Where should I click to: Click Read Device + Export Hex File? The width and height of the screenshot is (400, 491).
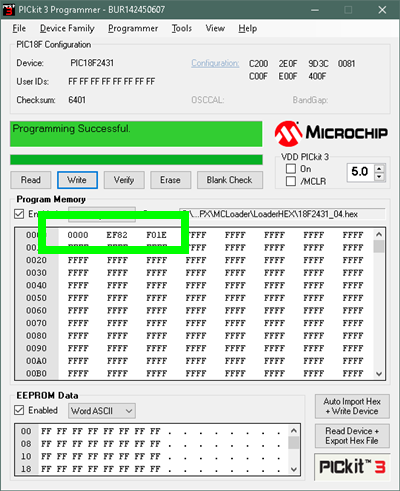point(352,436)
